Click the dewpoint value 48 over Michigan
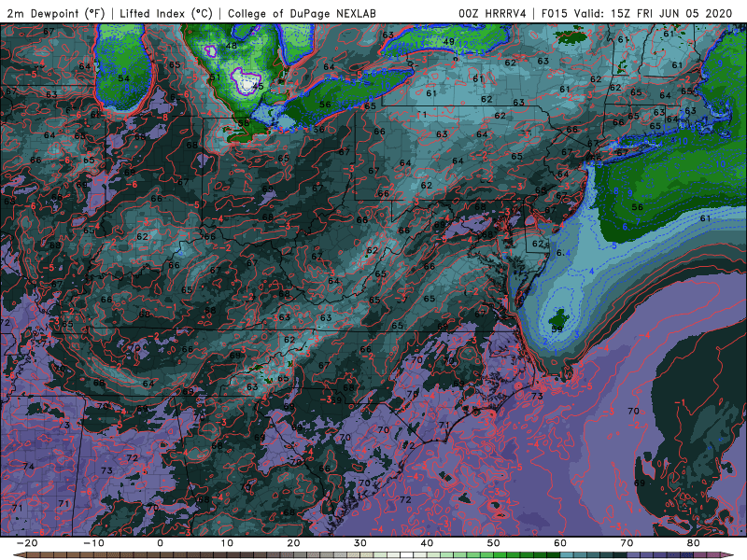The width and height of the screenshot is (747, 560). click(x=232, y=46)
